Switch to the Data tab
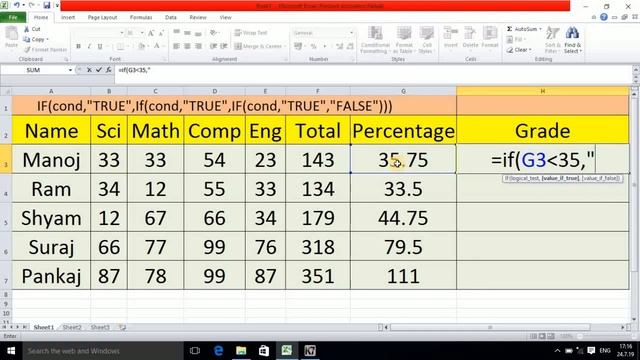640x360 pixels. (171, 17)
